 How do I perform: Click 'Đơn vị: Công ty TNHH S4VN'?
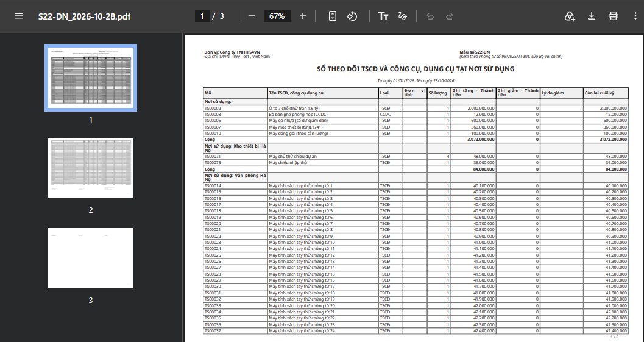tap(232, 52)
